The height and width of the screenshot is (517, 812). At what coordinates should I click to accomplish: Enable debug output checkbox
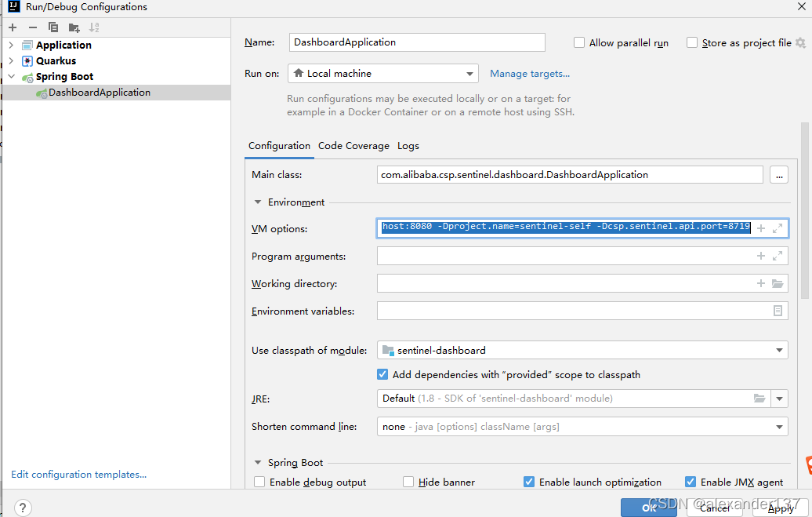click(259, 482)
